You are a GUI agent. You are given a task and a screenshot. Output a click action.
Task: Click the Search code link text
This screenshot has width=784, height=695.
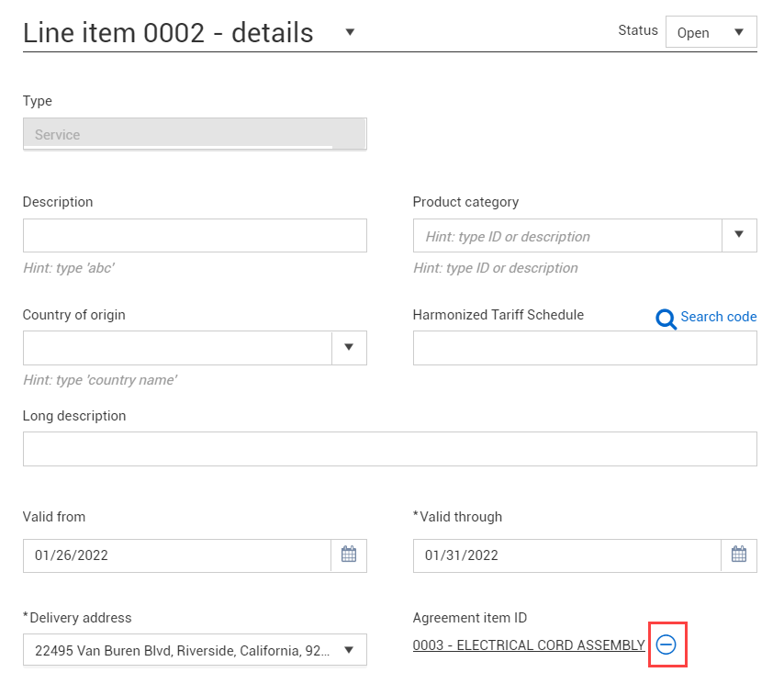(x=719, y=317)
